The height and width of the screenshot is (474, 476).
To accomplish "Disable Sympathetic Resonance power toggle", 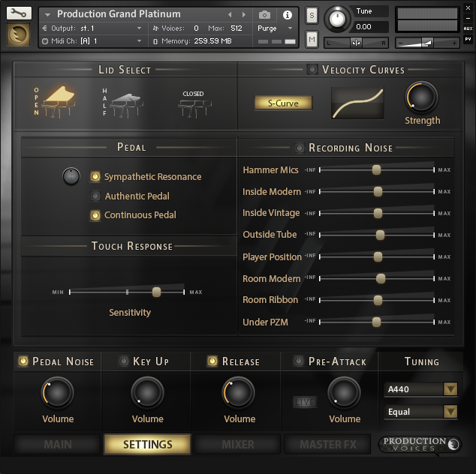I will point(95,176).
